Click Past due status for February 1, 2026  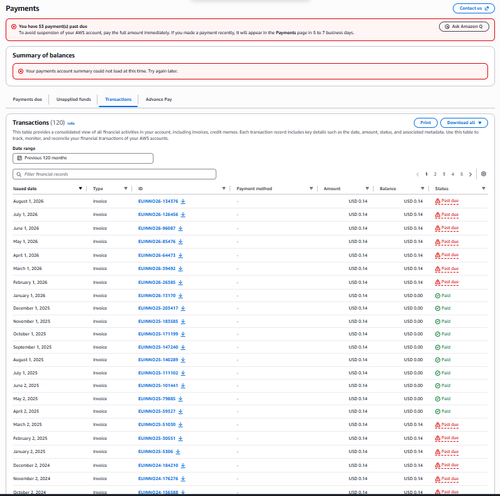pyautogui.click(x=447, y=282)
